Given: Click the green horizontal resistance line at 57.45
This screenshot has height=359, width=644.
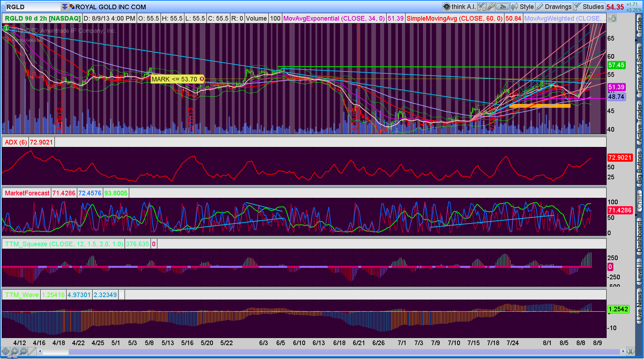Looking at the screenshot, I should click(440, 67).
